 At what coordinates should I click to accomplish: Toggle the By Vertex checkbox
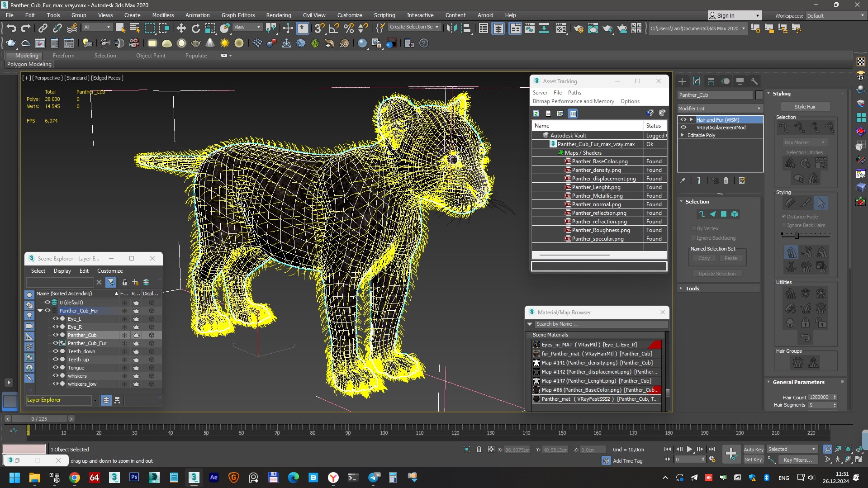coord(693,228)
